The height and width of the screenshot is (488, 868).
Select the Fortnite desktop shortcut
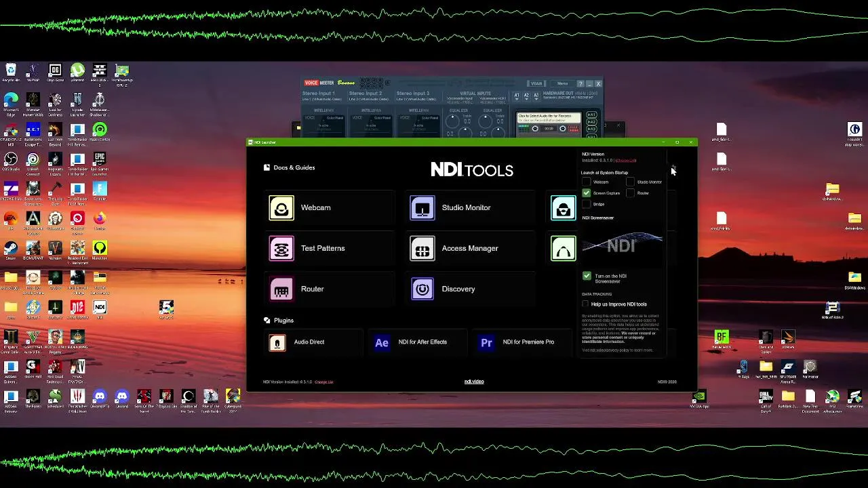pyautogui.click(x=100, y=192)
